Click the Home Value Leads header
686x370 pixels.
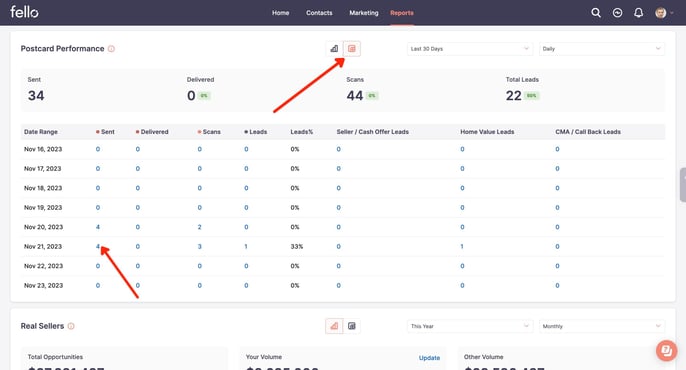(487, 132)
